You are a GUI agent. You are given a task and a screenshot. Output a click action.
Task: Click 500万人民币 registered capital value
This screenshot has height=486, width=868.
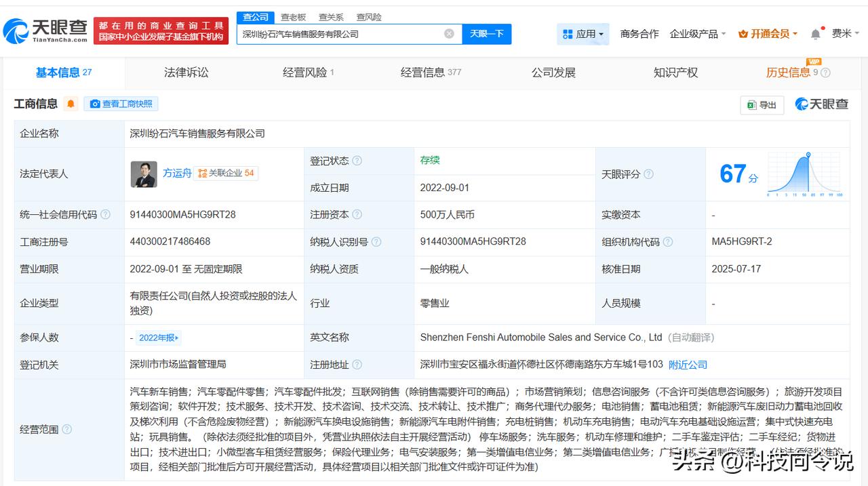pos(448,214)
